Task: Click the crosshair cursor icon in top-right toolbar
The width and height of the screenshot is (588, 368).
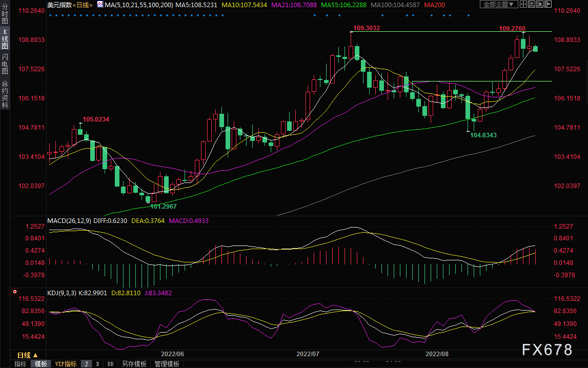Action: pyautogui.click(x=523, y=5)
